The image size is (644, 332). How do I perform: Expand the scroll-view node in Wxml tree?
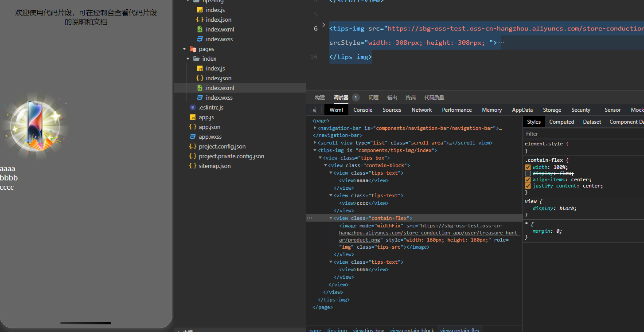click(315, 143)
